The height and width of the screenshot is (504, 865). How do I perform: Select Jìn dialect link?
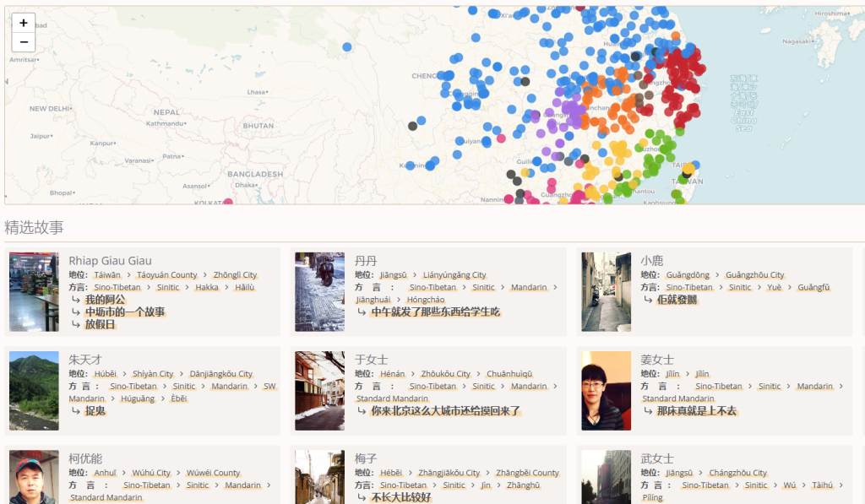[486, 485]
